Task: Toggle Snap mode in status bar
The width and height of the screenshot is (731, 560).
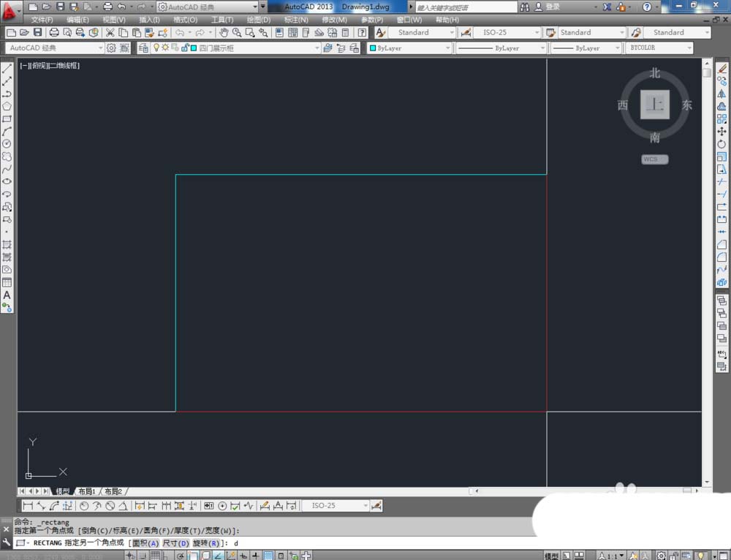Action: [x=143, y=556]
